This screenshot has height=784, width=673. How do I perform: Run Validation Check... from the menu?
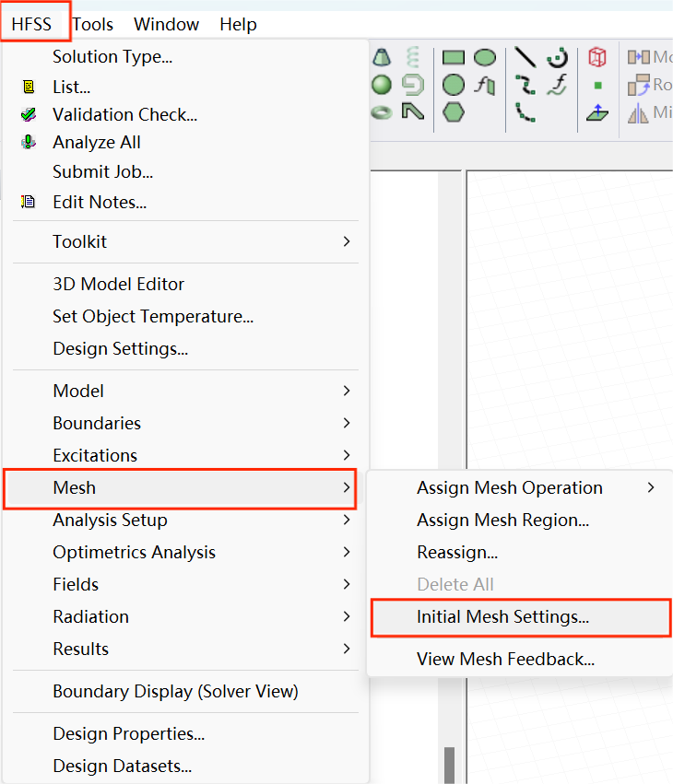125,114
